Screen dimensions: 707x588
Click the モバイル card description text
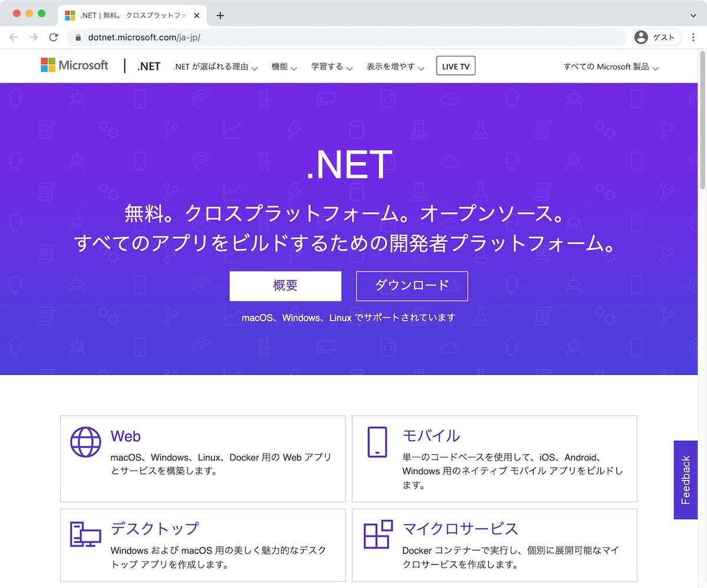(513, 471)
